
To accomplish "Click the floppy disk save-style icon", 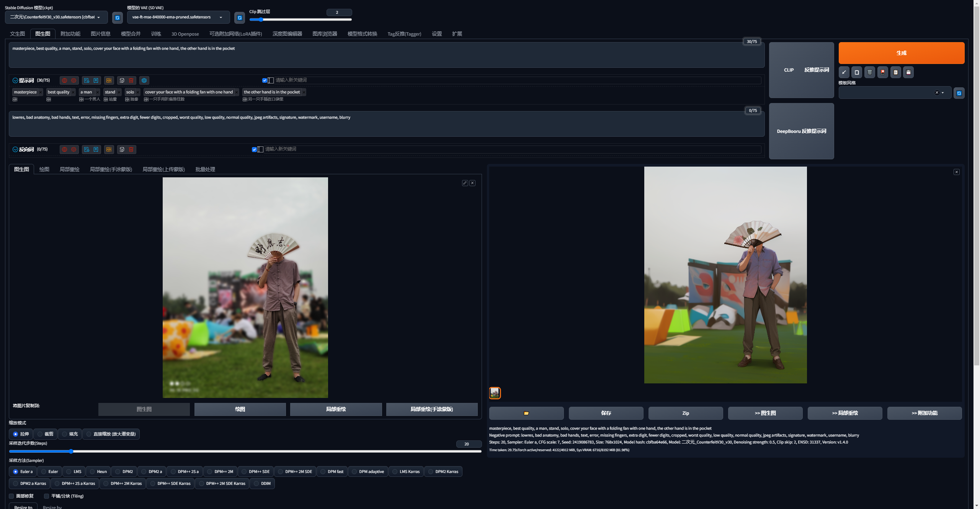I will click(x=908, y=72).
